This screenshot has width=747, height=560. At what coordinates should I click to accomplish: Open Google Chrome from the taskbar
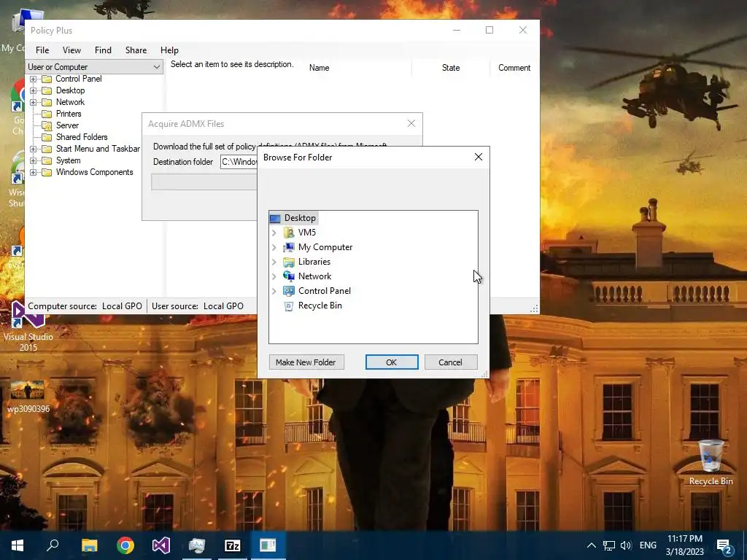point(125,545)
